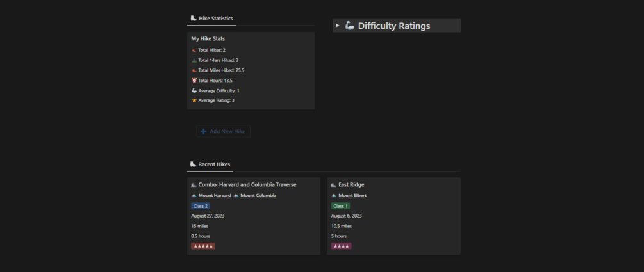Switch to the Hike Statistics tab

[211, 19]
